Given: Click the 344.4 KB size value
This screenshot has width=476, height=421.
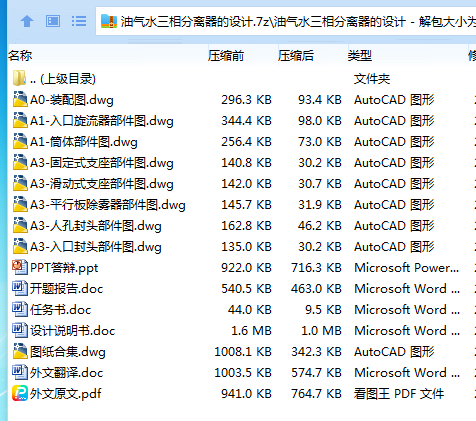Looking at the screenshot, I should pos(246,121).
